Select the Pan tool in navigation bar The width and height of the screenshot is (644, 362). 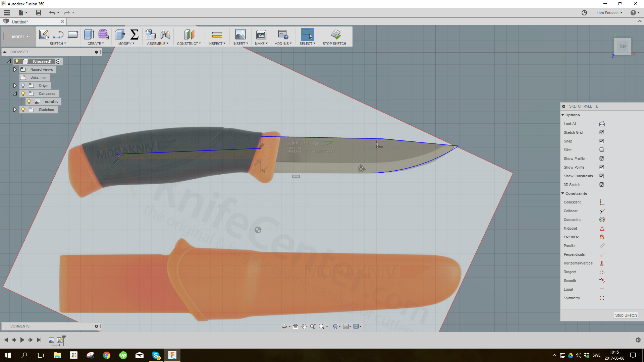point(304,326)
